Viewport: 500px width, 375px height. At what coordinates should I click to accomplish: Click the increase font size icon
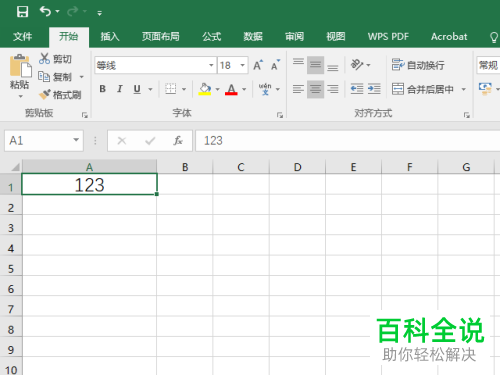(x=258, y=65)
